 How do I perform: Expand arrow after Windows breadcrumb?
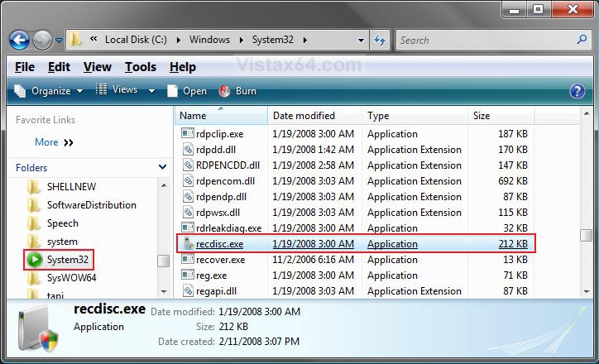[x=242, y=40]
